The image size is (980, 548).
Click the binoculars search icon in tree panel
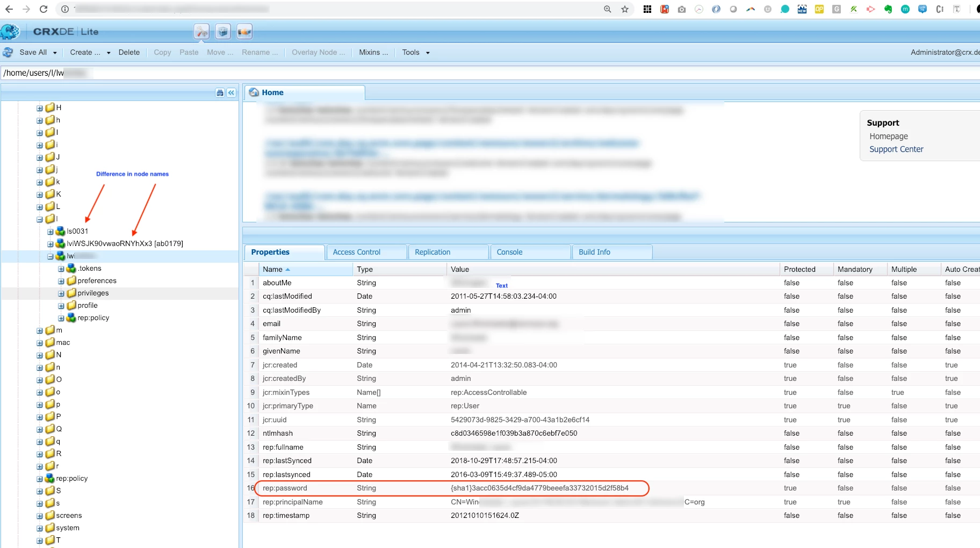tap(220, 92)
